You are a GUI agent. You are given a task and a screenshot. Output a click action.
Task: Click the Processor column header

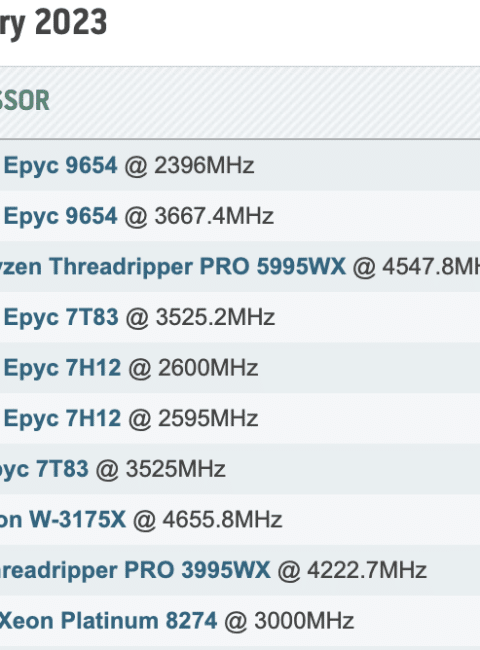point(25,101)
